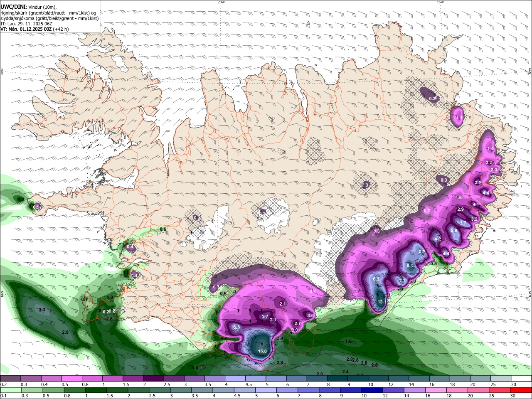Select the 3.6 snowfall value in the south
The image size is (532, 399).
(310, 315)
